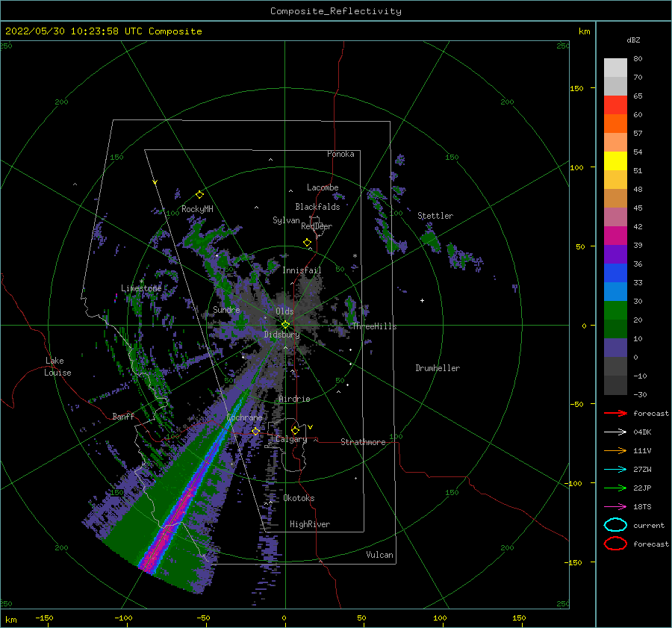The height and width of the screenshot is (628, 672).
Task: Click the Airdrie label
Action: 294,399
